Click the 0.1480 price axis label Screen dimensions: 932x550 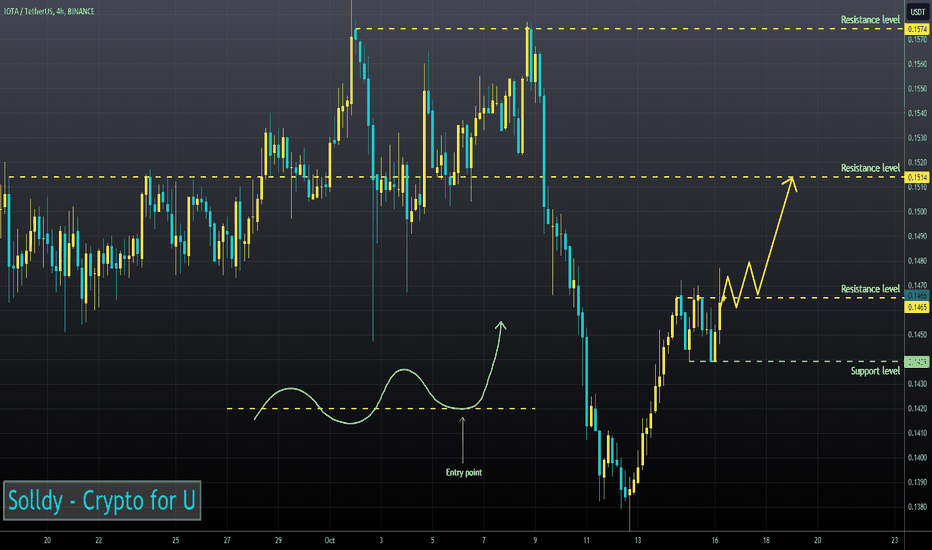[917, 260]
